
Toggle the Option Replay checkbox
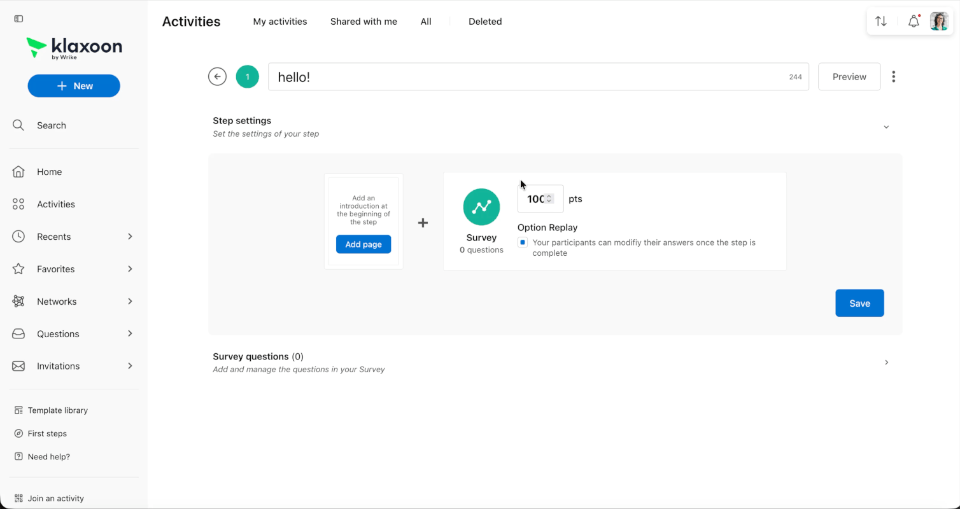(522, 243)
